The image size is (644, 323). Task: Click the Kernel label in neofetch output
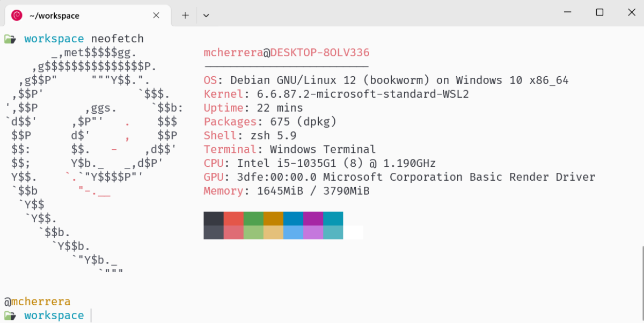tap(223, 94)
